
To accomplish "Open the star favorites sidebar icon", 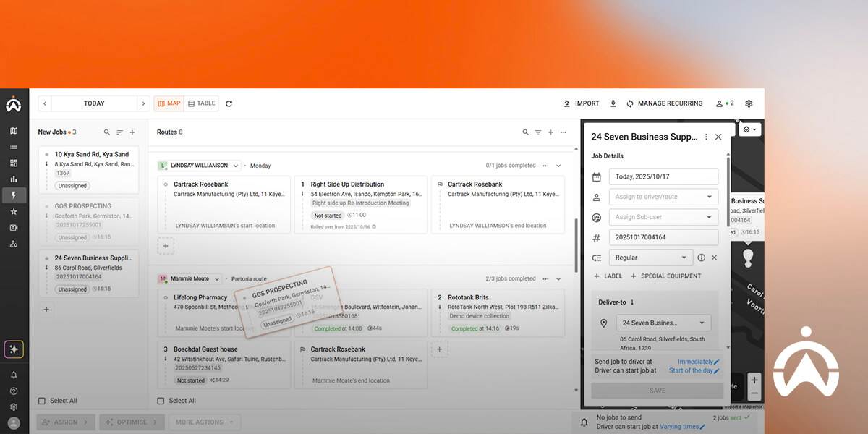I will click(14, 211).
